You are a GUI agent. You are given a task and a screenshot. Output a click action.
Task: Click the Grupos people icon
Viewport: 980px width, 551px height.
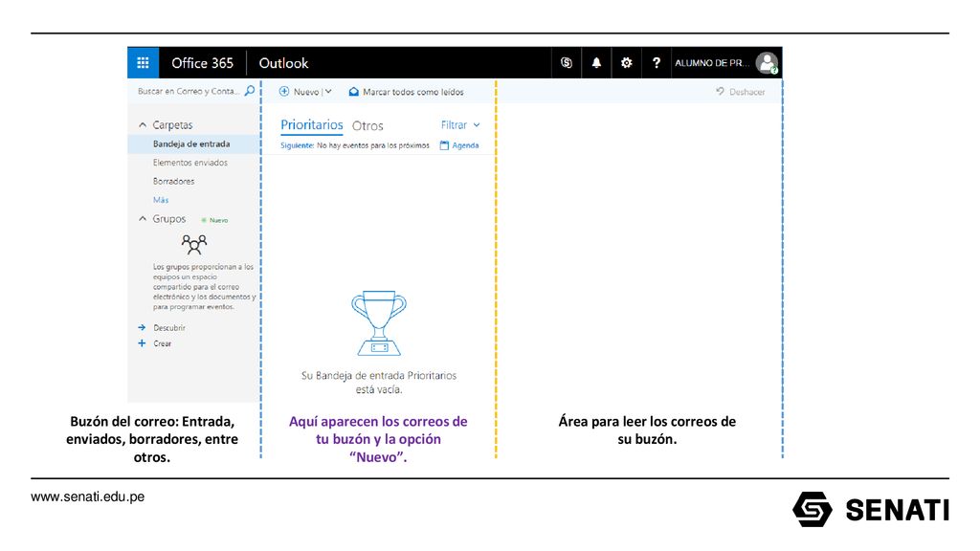coord(193,244)
